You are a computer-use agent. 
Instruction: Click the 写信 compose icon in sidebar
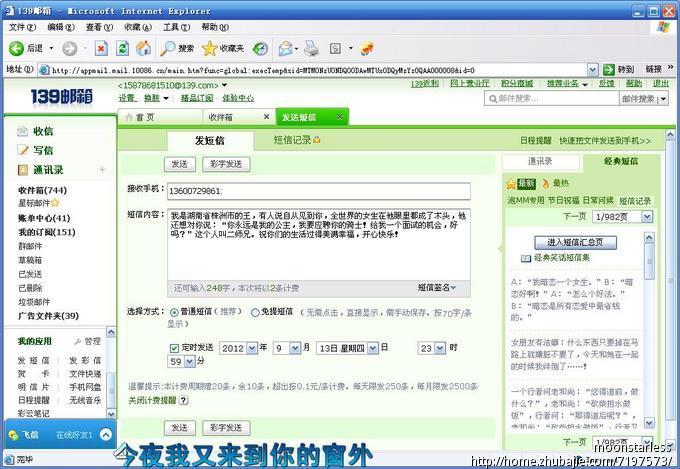click(x=22, y=150)
